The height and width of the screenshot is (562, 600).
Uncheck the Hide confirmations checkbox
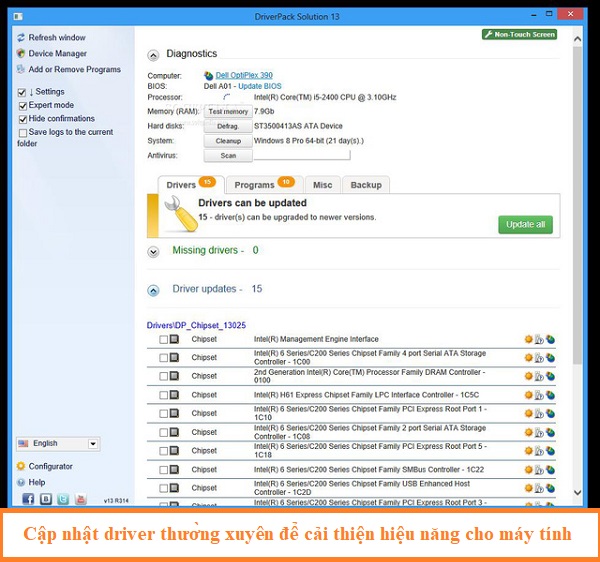click(x=21, y=119)
